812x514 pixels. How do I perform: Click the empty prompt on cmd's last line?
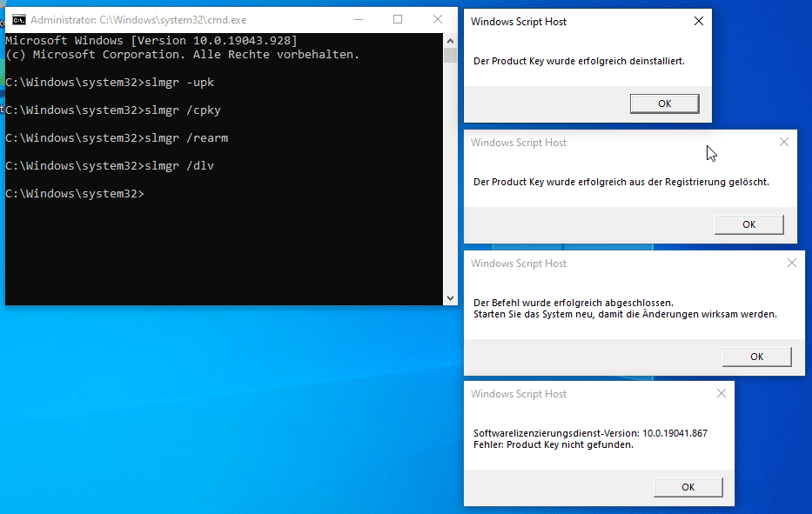tap(75, 194)
